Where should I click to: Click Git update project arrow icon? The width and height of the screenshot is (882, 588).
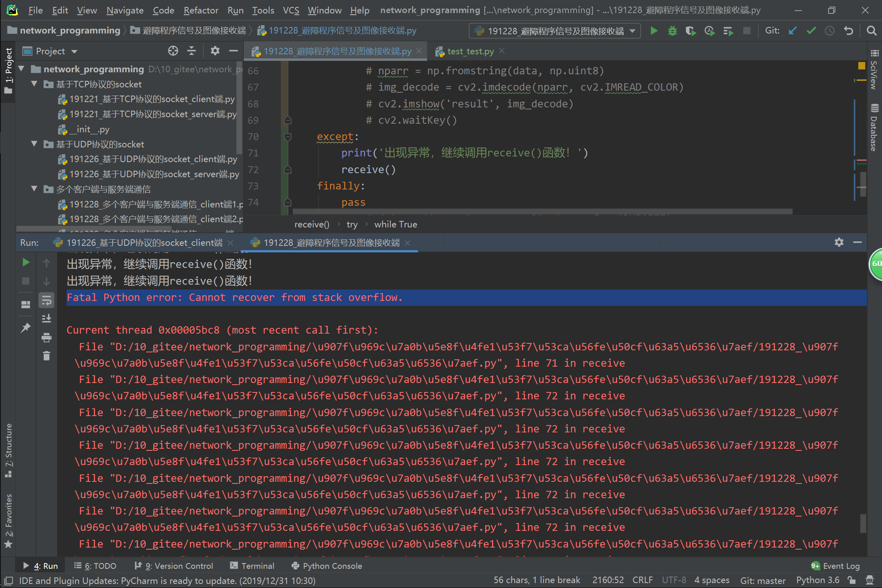[x=793, y=31]
